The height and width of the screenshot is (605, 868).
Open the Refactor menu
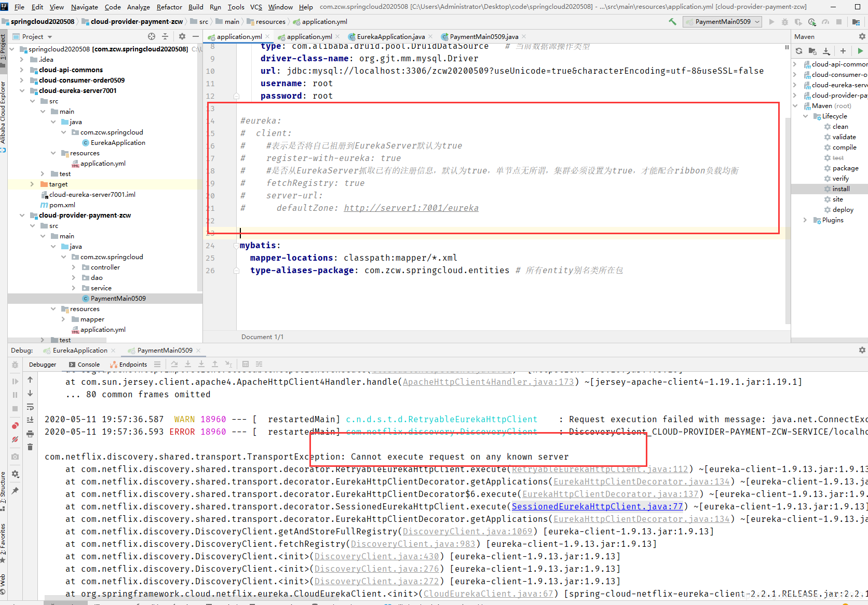click(x=169, y=7)
